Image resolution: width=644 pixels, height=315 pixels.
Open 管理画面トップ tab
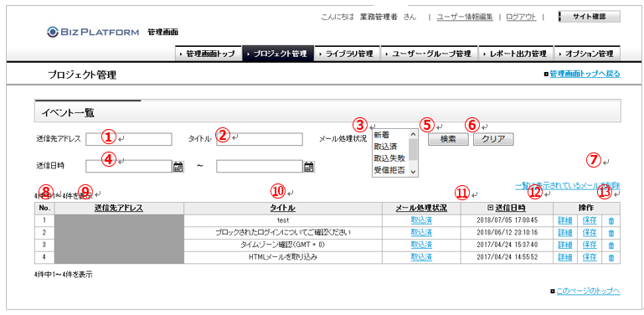209,54
